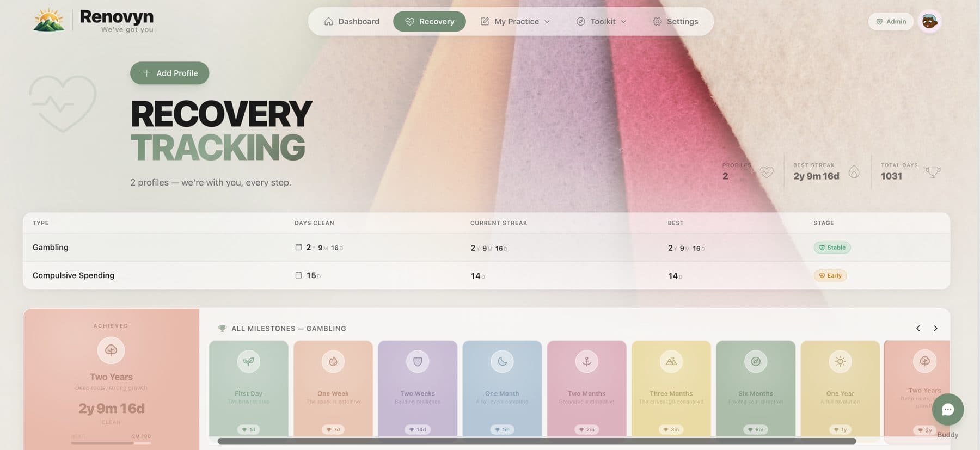Click the Best column header
The width and height of the screenshot is (980, 450).
(x=676, y=223)
